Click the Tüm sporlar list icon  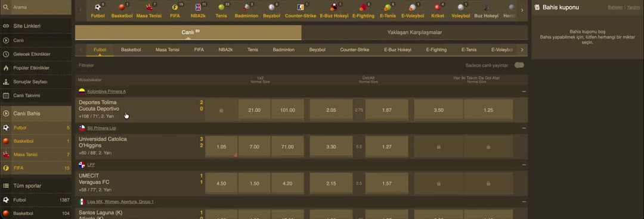pyautogui.click(x=6, y=186)
